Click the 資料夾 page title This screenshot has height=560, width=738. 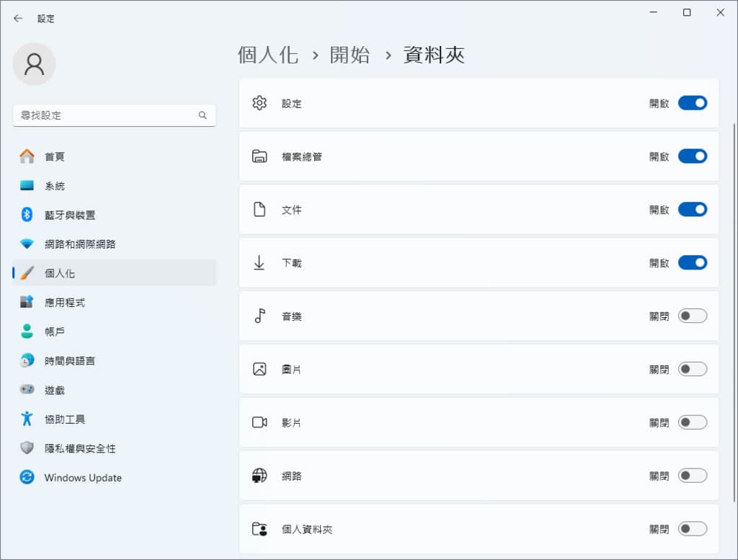(433, 55)
